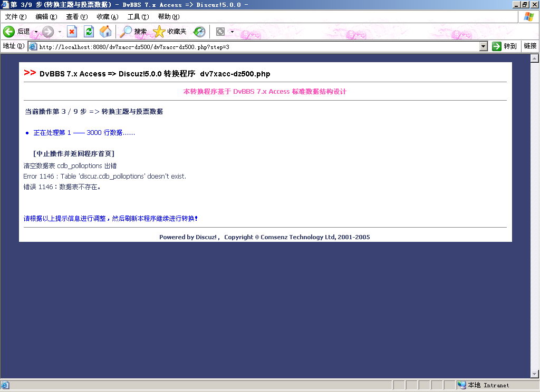This screenshot has width=540, height=392.
Task: Click the vertical scrollbar track
Action: tap(535, 216)
